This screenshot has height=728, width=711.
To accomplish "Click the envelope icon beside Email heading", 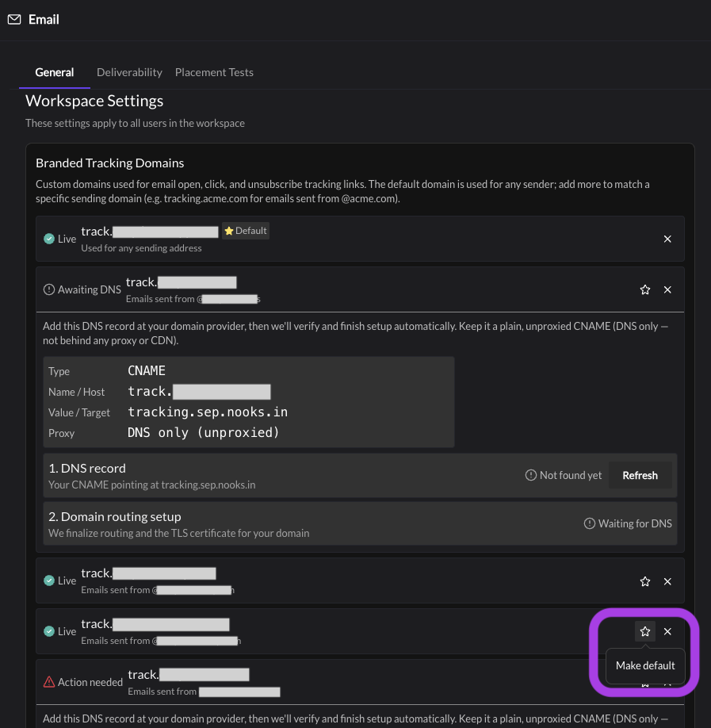I will (14, 20).
